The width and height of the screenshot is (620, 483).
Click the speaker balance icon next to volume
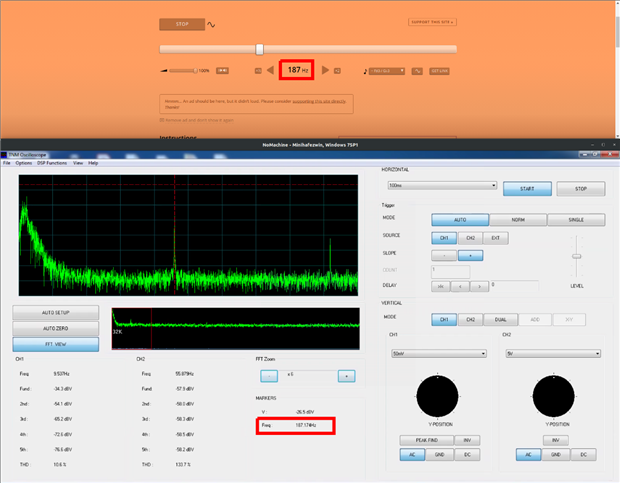tap(222, 70)
